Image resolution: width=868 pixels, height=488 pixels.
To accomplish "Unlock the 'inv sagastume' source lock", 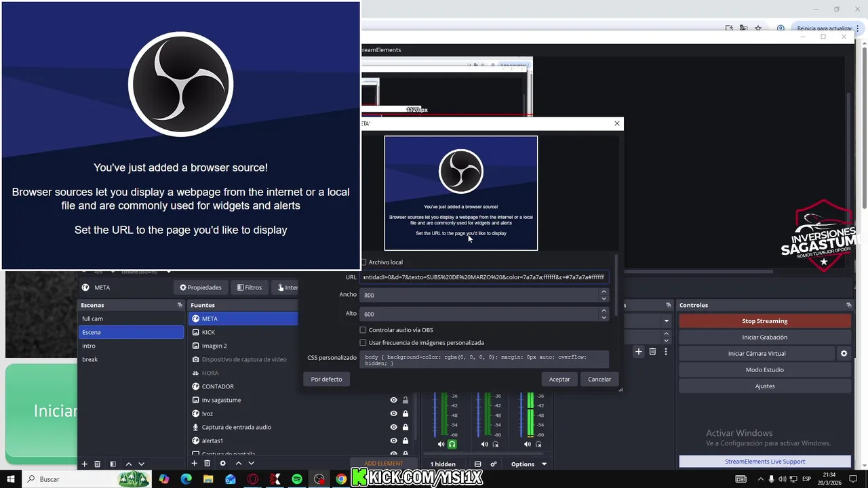I will click(406, 400).
